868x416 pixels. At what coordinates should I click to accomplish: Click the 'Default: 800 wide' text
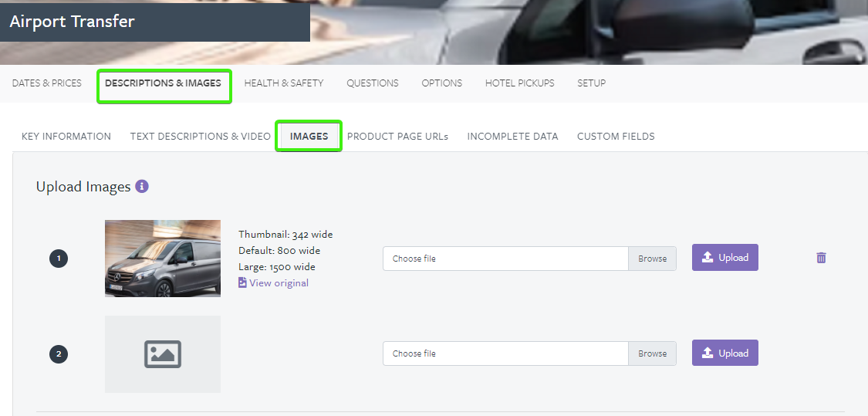(279, 250)
